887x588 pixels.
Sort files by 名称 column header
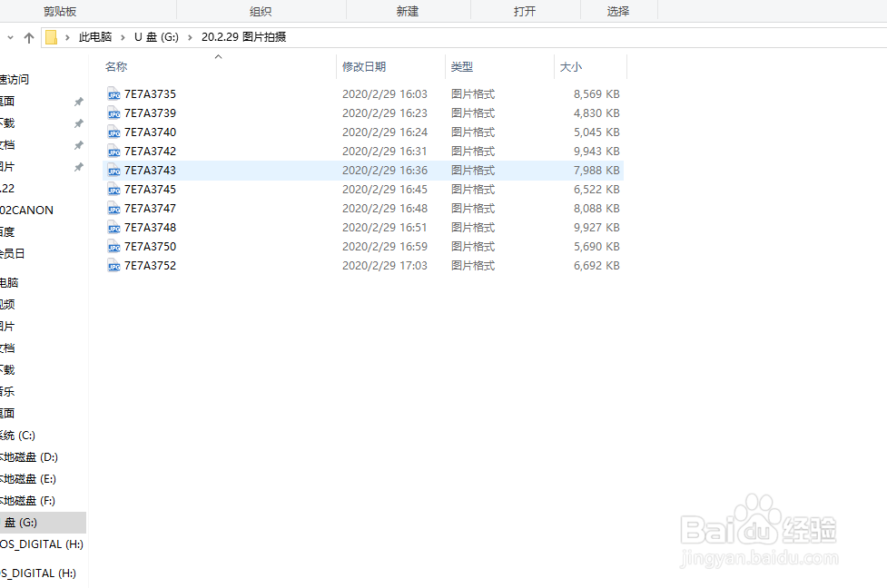click(x=116, y=67)
